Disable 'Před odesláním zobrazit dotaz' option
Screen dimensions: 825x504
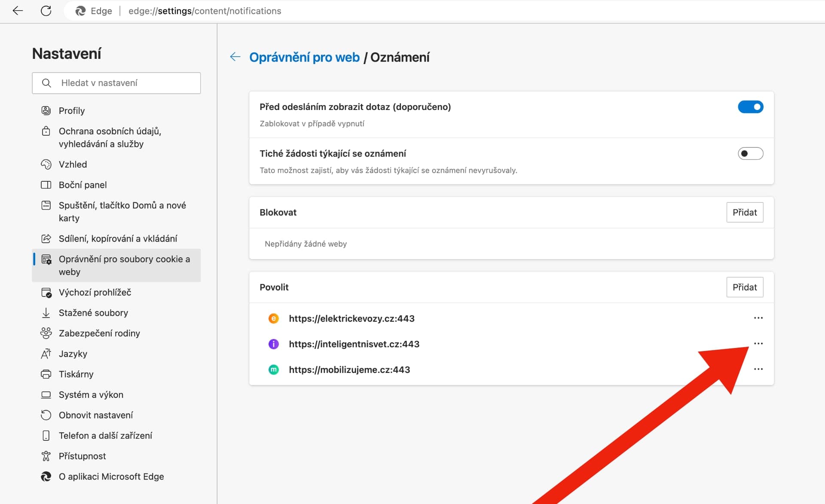click(751, 107)
